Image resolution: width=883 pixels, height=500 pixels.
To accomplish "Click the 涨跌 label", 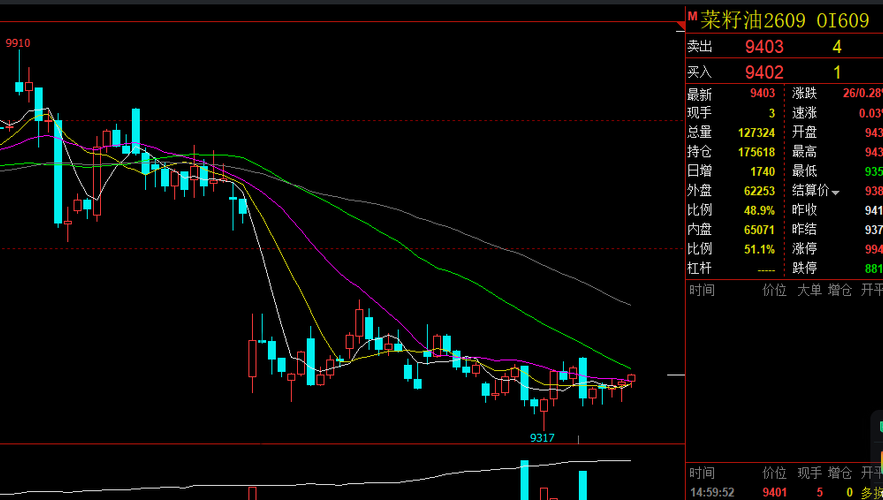I will pos(804,93).
